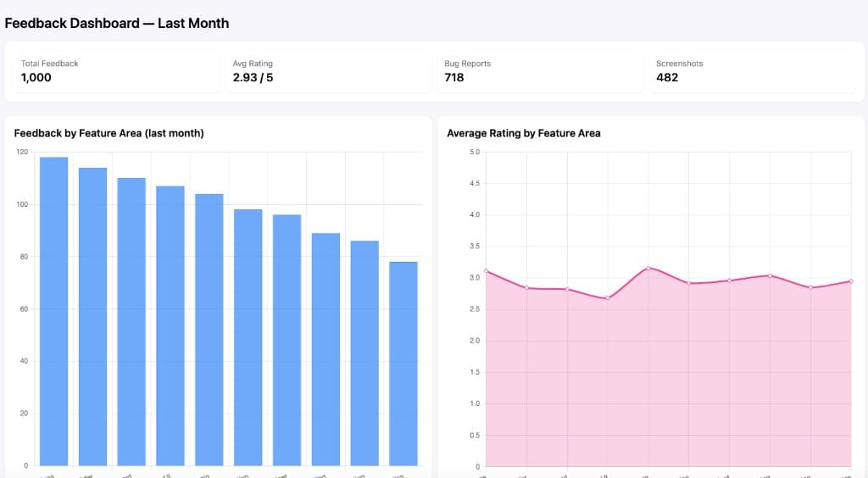Screen dimensions: 868x478
Task: Select the 'Bug Reports' card label
Action: coord(467,64)
